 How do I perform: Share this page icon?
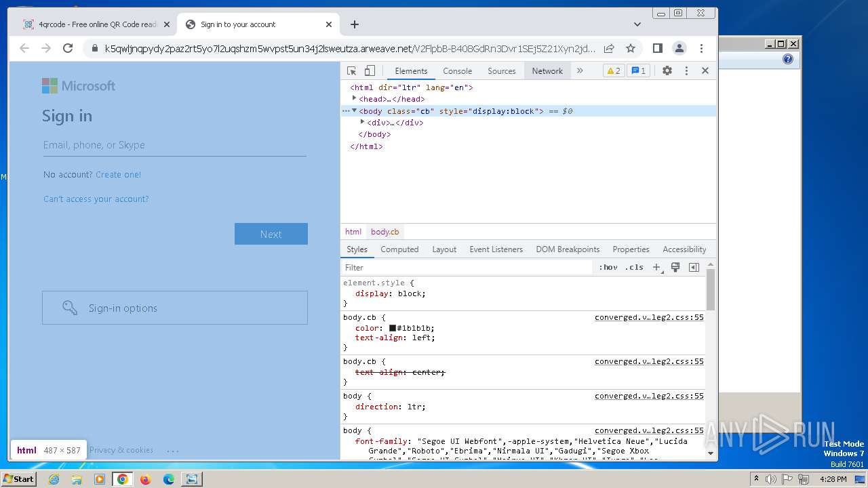pos(609,48)
